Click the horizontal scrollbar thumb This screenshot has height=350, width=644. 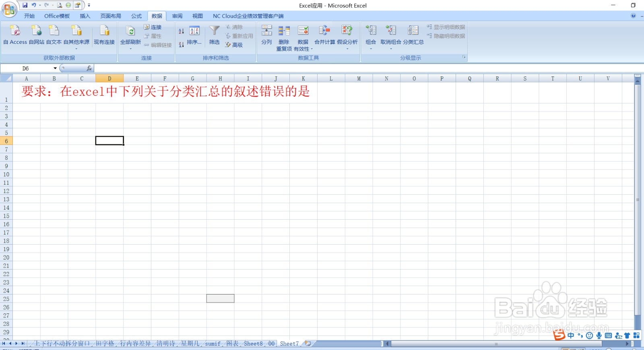(x=496, y=344)
